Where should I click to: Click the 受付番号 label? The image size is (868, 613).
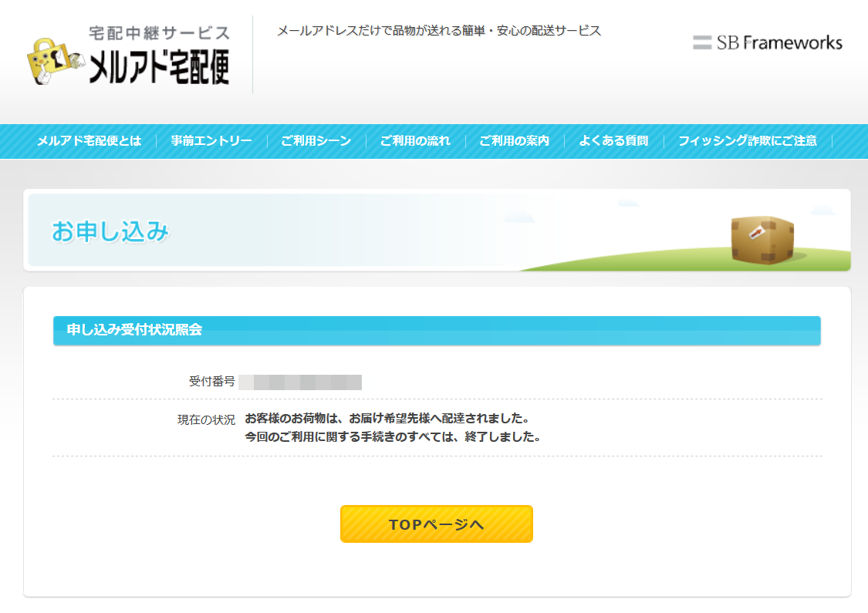point(211,382)
